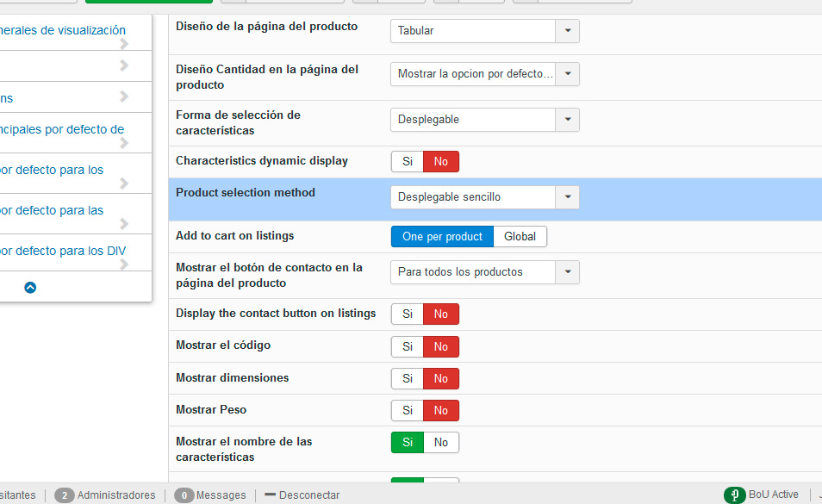Enable Mostrar el código with Si
Viewport: 822px width, 504px height.
(x=407, y=347)
